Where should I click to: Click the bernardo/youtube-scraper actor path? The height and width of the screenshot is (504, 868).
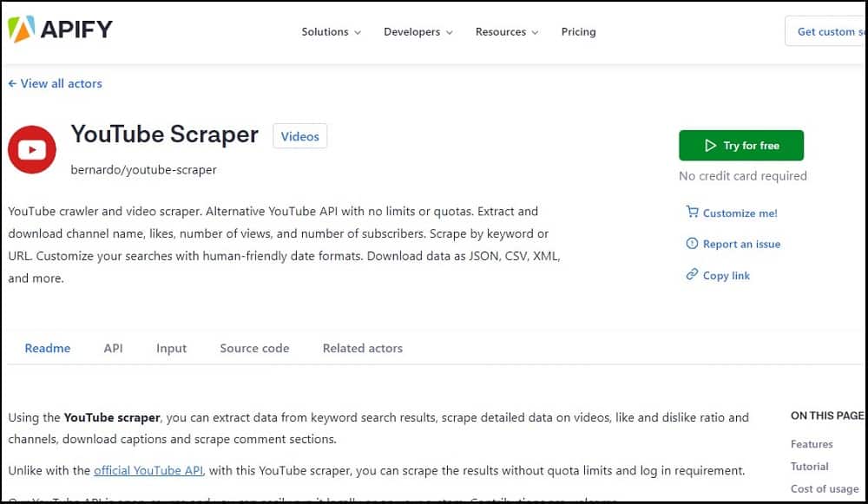pyautogui.click(x=143, y=170)
